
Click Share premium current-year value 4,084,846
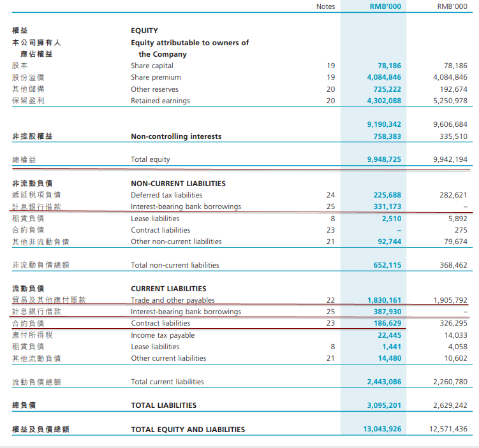click(384, 77)
